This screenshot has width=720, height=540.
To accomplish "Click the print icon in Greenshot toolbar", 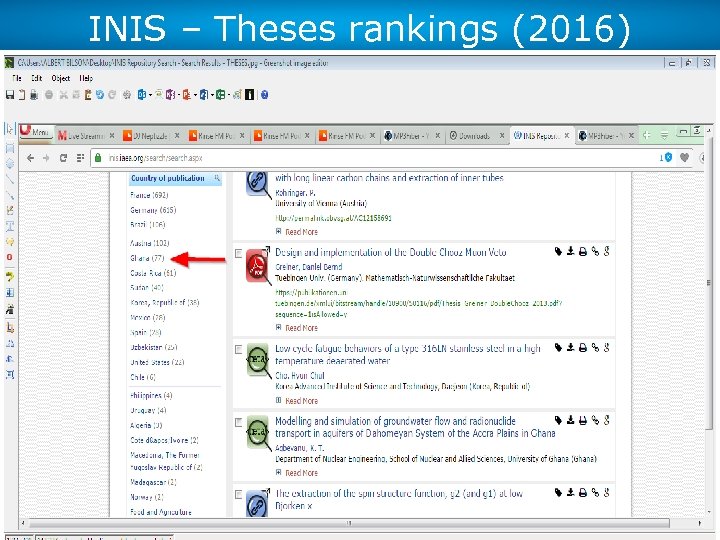I will click(34, 95).
